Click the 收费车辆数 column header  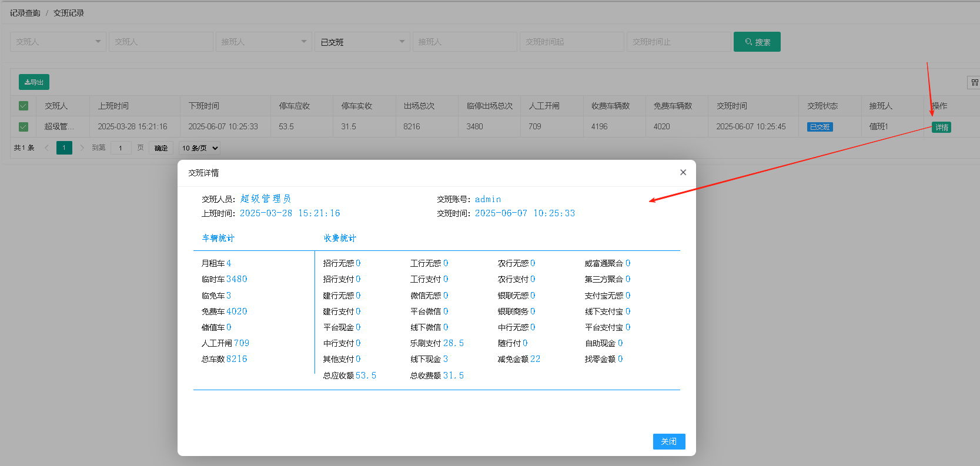coord(611,106)
